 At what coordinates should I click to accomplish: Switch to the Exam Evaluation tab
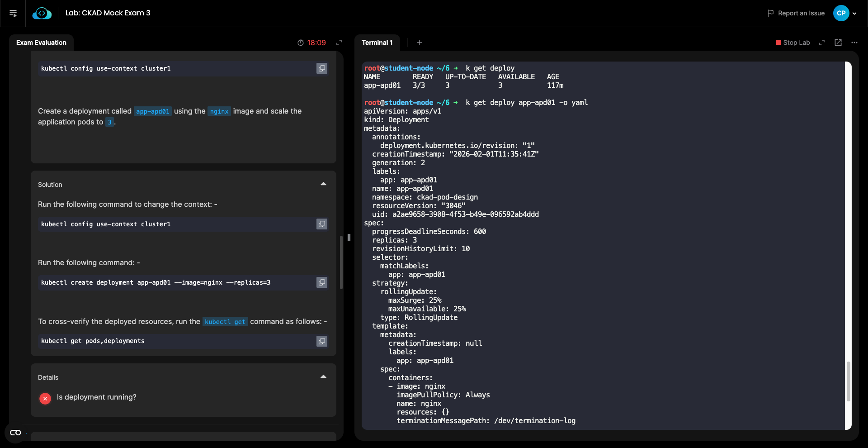coord(41,43)
